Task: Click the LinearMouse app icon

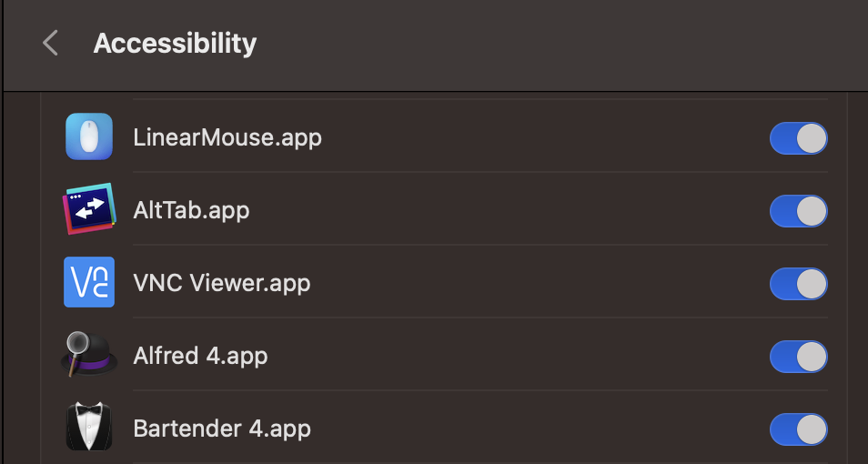Action: pyautogui.click(x=89, y=137)
